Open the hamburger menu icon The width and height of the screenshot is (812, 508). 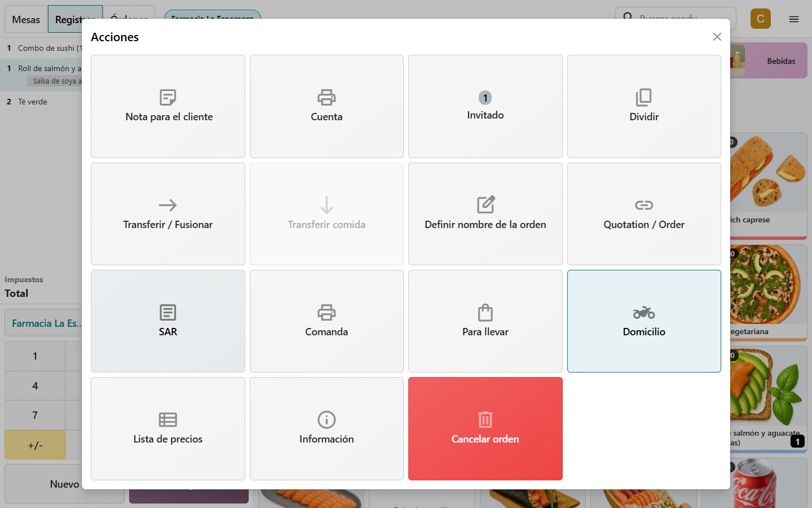[x=794, y=19]
